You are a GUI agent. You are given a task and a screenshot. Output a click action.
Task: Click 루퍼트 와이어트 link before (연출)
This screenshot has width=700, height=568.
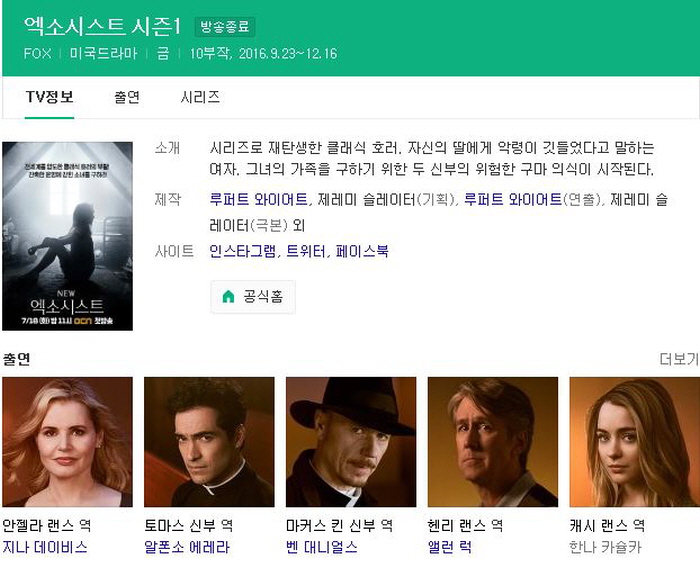pos(513,199)
